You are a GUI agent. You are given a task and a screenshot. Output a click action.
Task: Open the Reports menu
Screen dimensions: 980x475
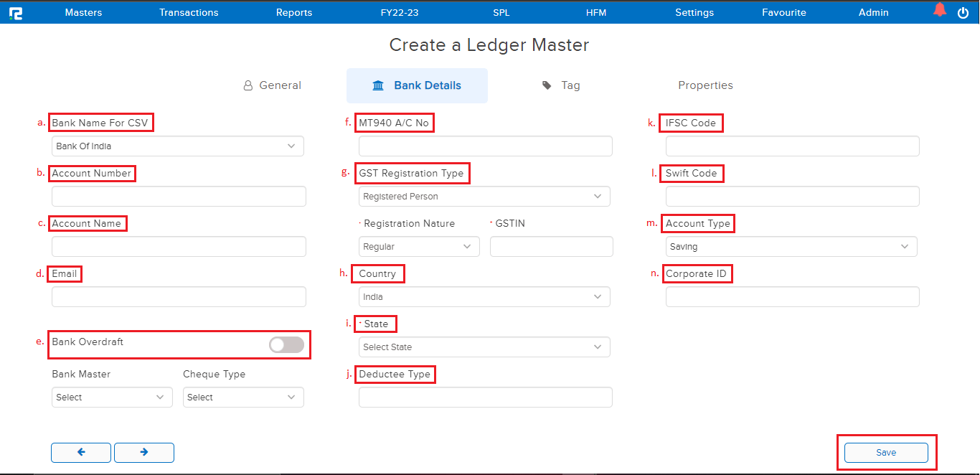[294, 12]
